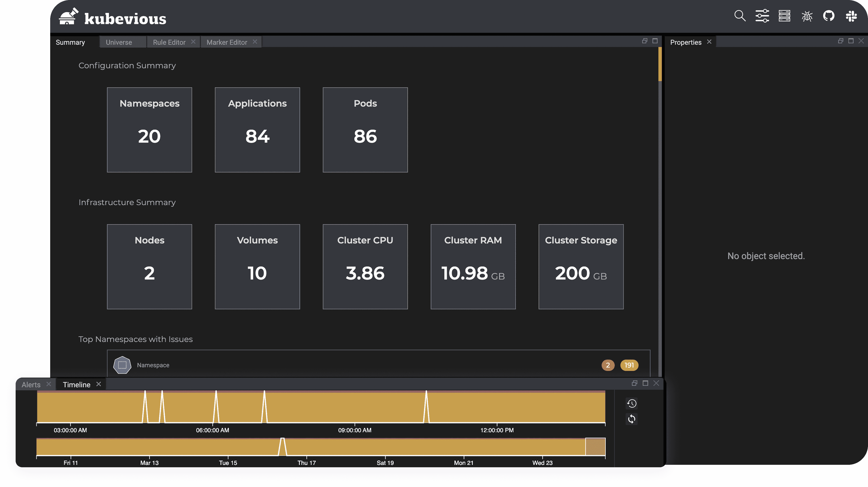Close the Marker Editor tab
The image size is (868, 487).
(255, 42)
